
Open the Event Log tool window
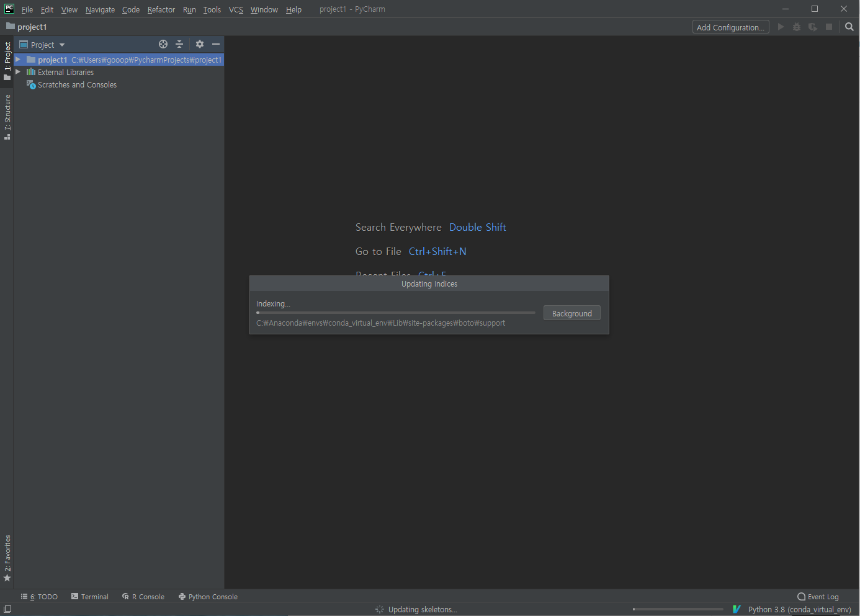(x=818, y=597)
